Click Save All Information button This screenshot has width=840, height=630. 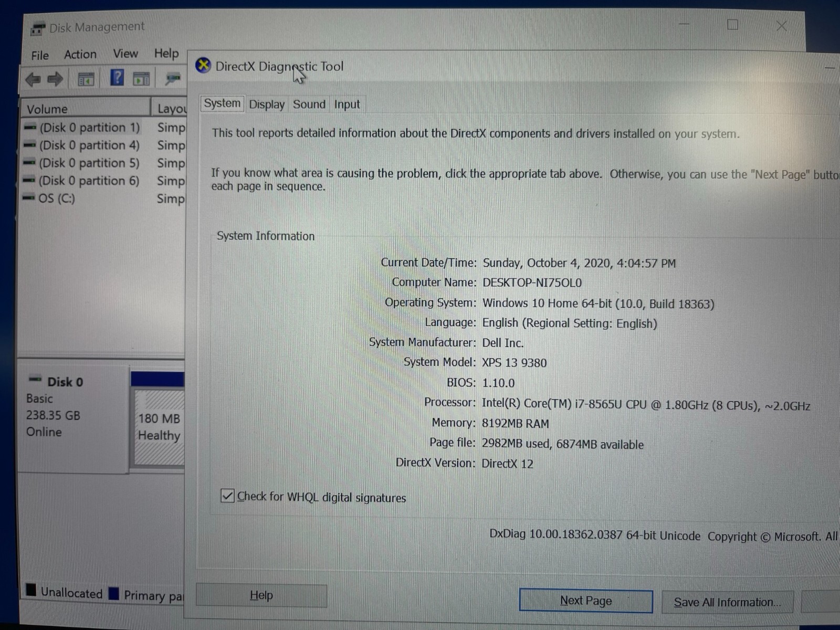point(727,602)
